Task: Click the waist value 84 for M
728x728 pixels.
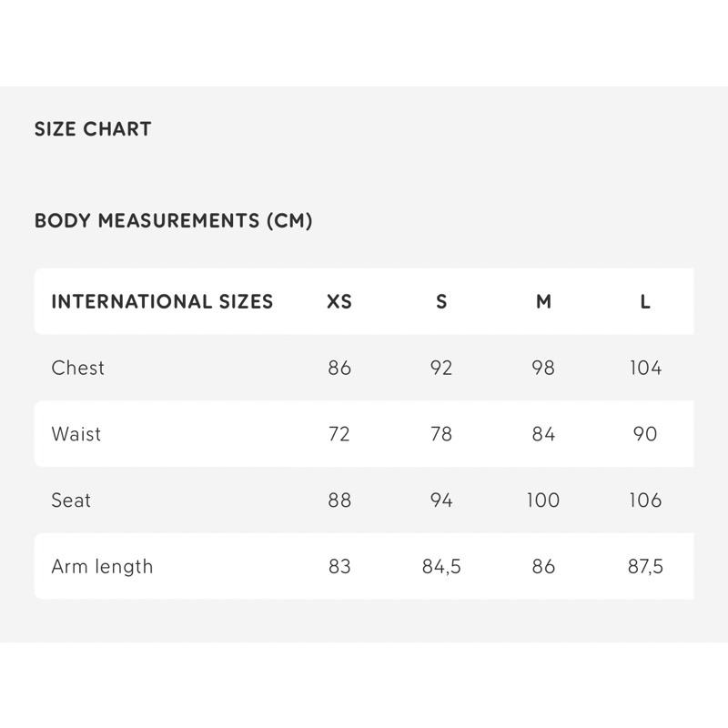Action: (x=543, y=434)
